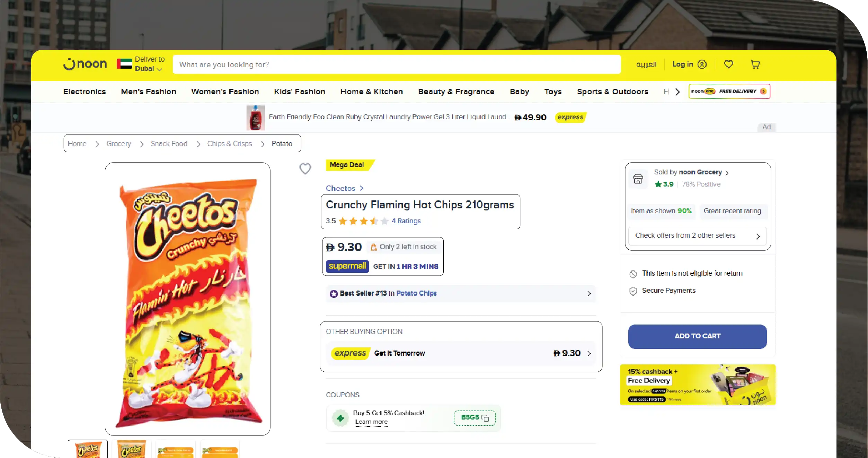Expand category bar with right arrow
The width and height of the screenshot is (868, 458).
pyautogui.click(x=677, y=92)
